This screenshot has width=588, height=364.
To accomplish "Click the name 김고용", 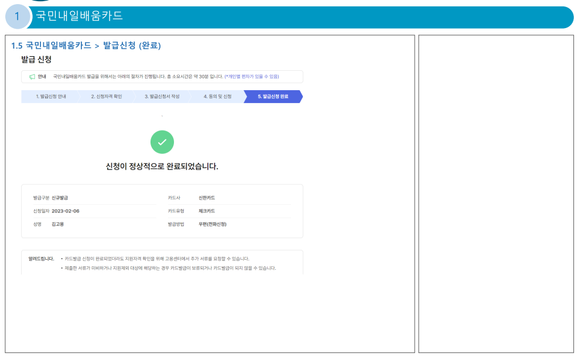I will [x=58, y=224].
